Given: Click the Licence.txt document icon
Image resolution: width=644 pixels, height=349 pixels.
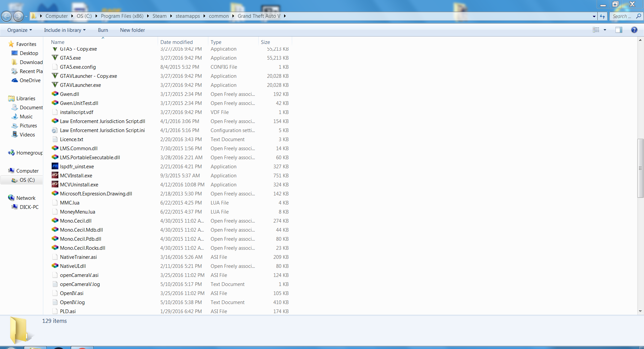Looking at the screenshot, I should click(x=55, y=139).
